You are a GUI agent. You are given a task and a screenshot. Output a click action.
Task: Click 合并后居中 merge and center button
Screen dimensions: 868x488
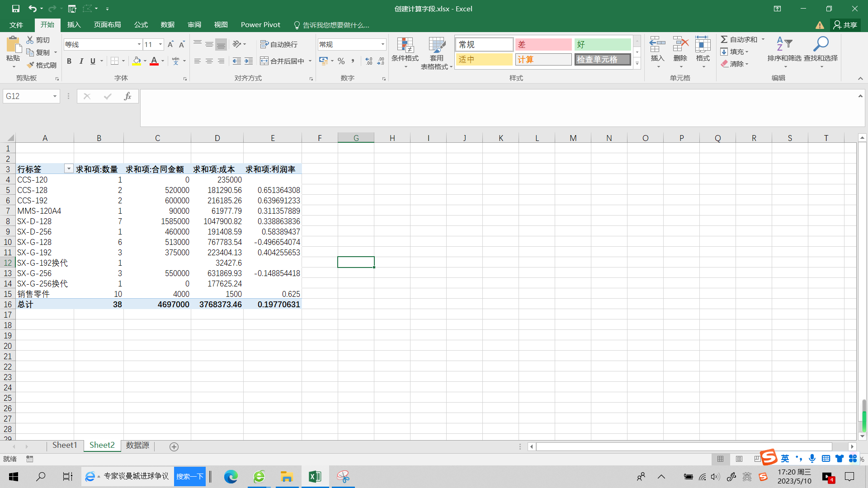pyautogui.click(x=282, y=61)
